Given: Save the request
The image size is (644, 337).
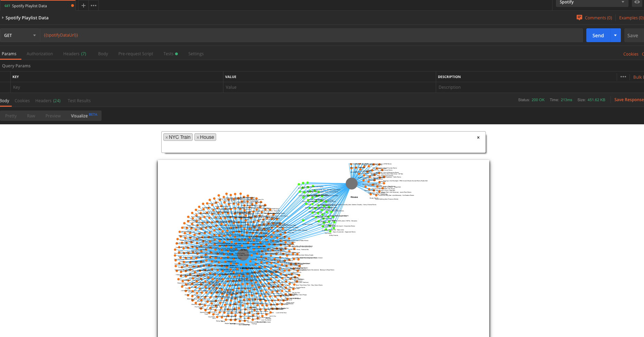Looking at the screenshot, I should pyautogui.click(x=633, y=35).
